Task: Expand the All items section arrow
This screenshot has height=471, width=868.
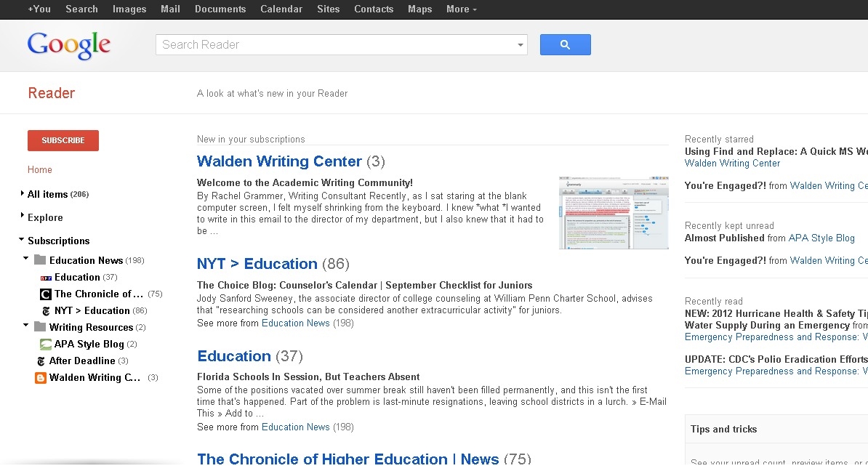Action: tap(22, 193)
